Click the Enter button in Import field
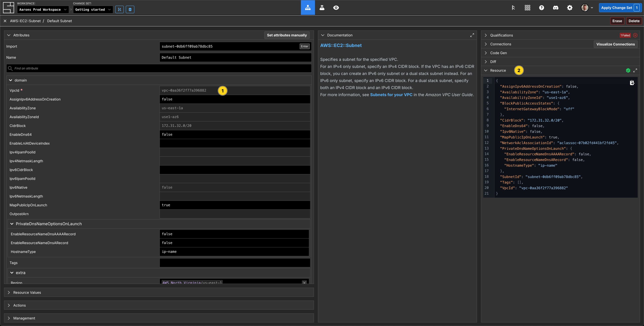Viewport: 644px width, 326px height. pyautogui.click(x=304, y=46)
